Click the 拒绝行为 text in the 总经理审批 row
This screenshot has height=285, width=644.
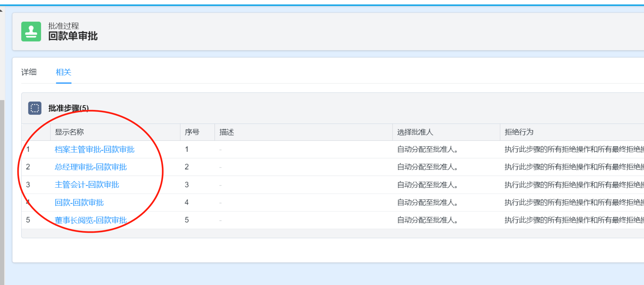pos(574,167)
